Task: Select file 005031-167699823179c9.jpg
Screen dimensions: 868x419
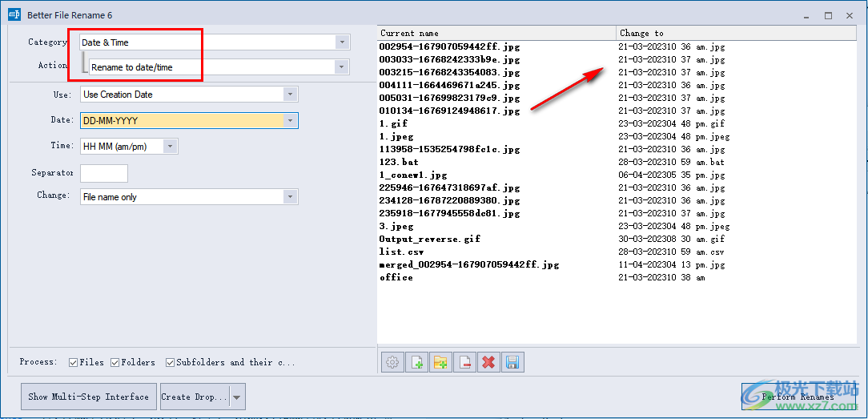Action: [x=449, y=98]
